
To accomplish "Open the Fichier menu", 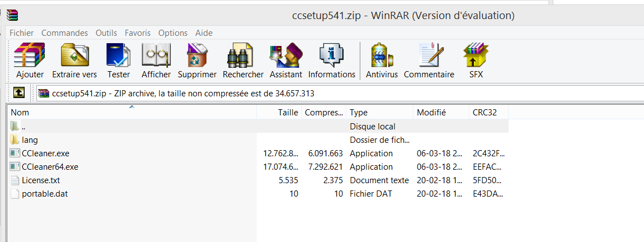I will tap(22, 33).
